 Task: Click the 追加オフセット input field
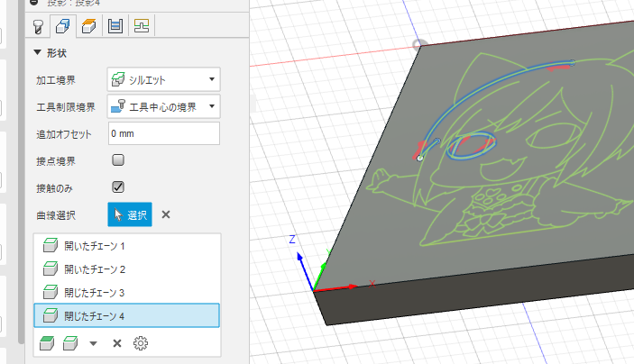click(164, 133)
